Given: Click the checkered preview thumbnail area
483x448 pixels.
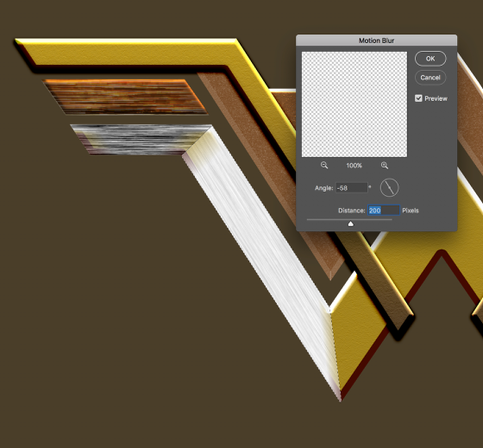Looking at the screenshot, I should coord(354,104).
